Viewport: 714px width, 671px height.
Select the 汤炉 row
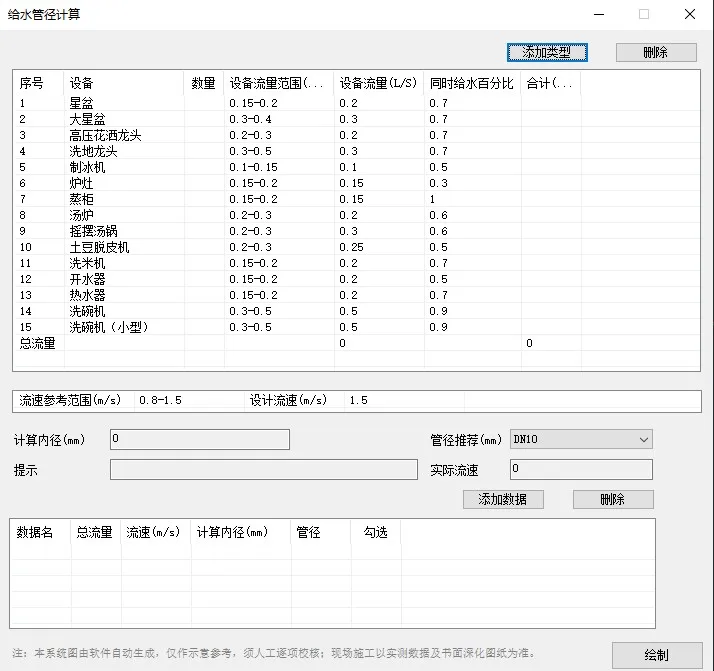pyautogui.click(x=356, y=215)
